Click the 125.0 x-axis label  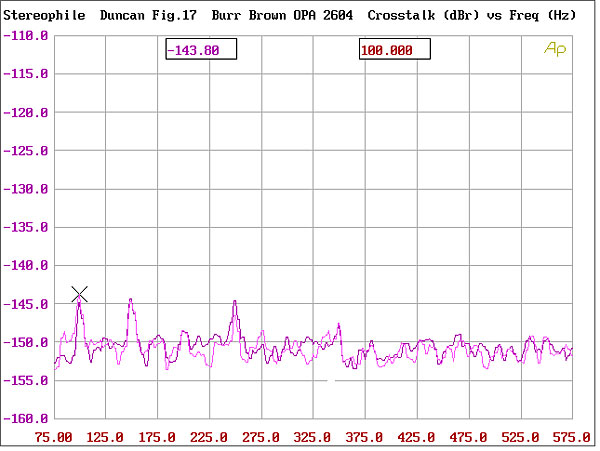[x=105, y=437]
